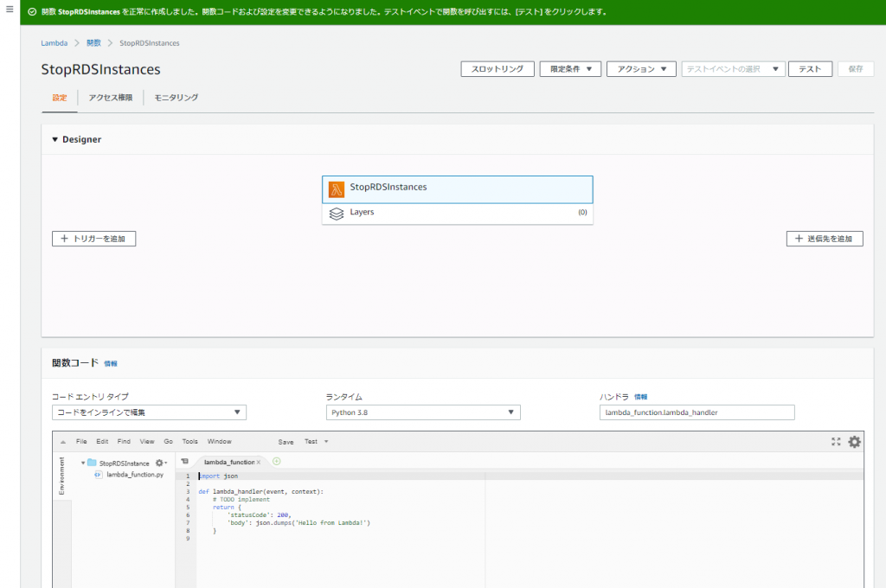
Task: Open the 限定条件 dropdown
Action: point(570,69)
